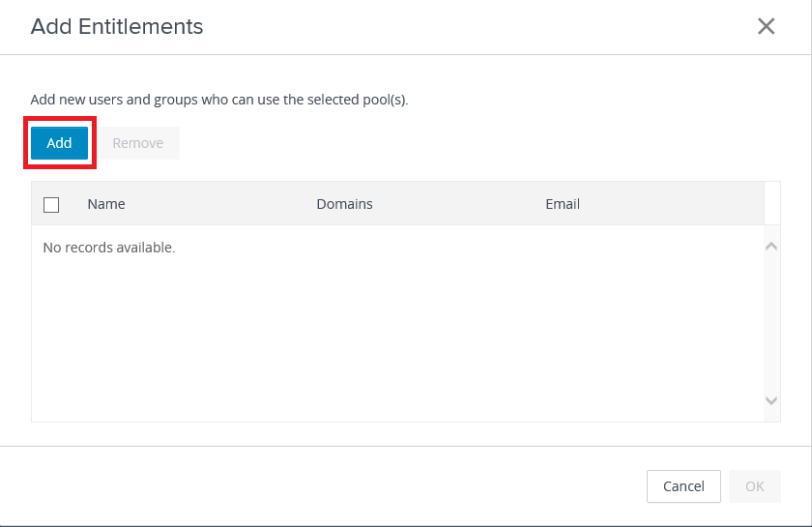Click the scroll up arrow in table

tap(771, 247)
